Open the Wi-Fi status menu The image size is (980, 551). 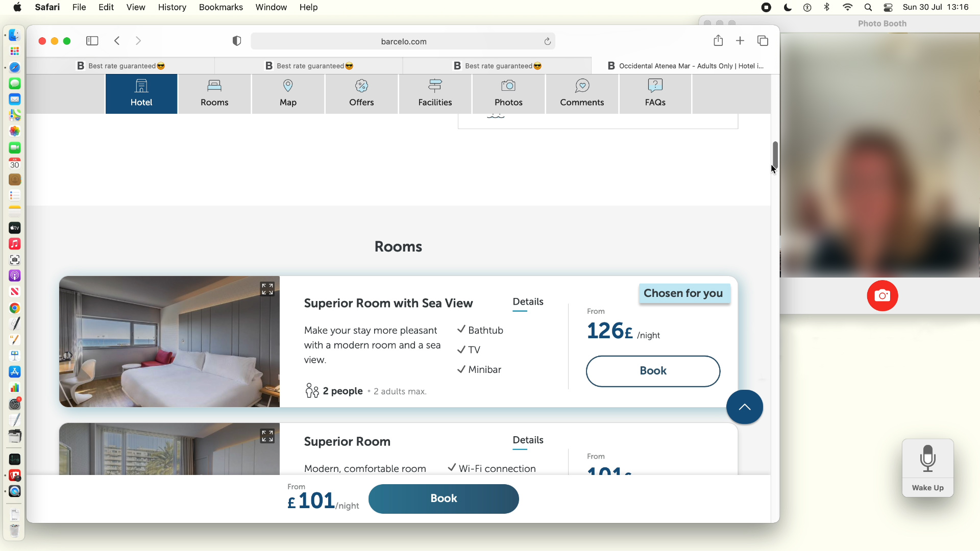coord(847,7)
